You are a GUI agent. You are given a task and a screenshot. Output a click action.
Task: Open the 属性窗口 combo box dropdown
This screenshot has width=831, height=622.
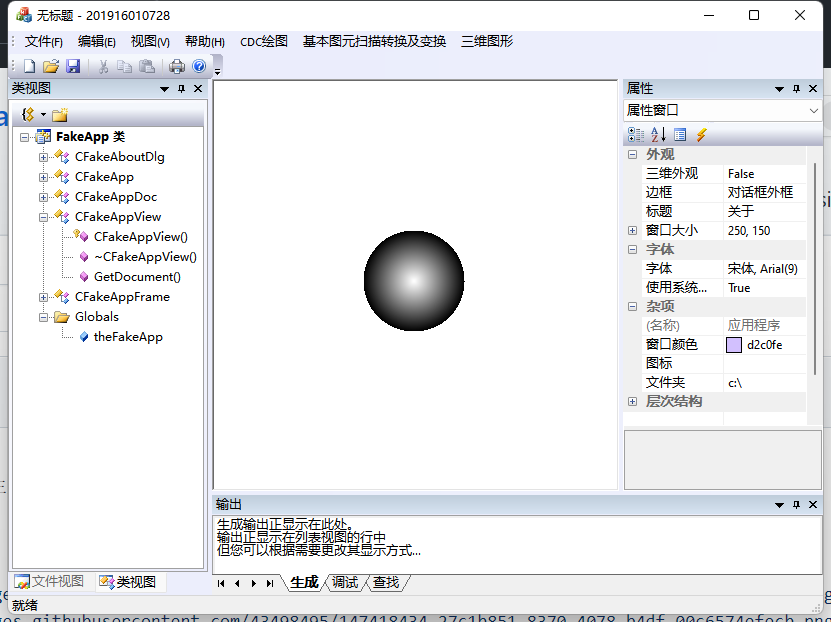click(813, 110)
